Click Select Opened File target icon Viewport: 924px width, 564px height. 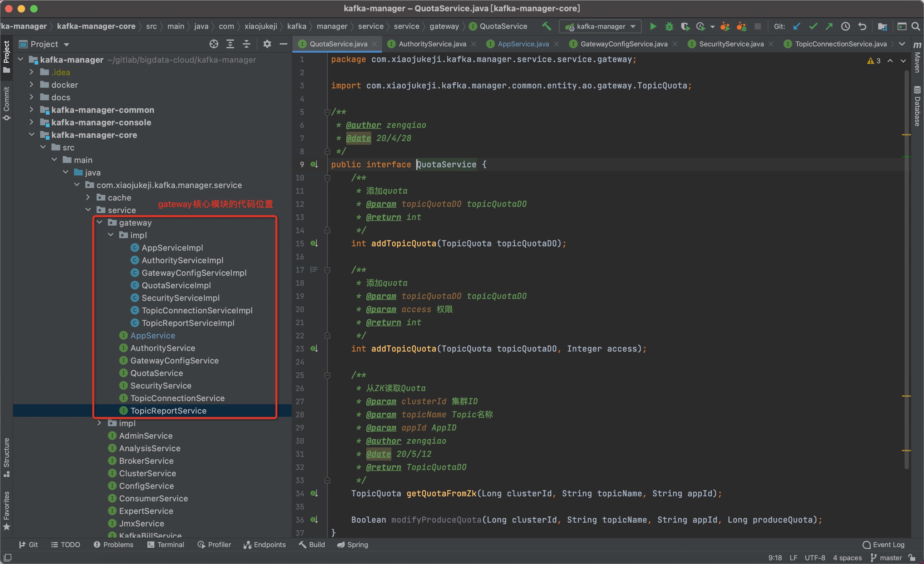click(214, 44)
